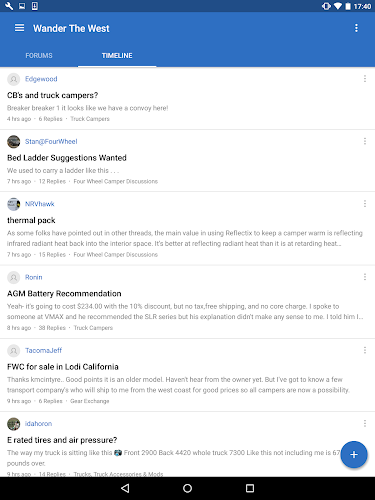The width and height of the screenshot is (375, 500).
Task: Open the hamburger navigation menu
Action: pyautogui.click(x=19, y=28)
